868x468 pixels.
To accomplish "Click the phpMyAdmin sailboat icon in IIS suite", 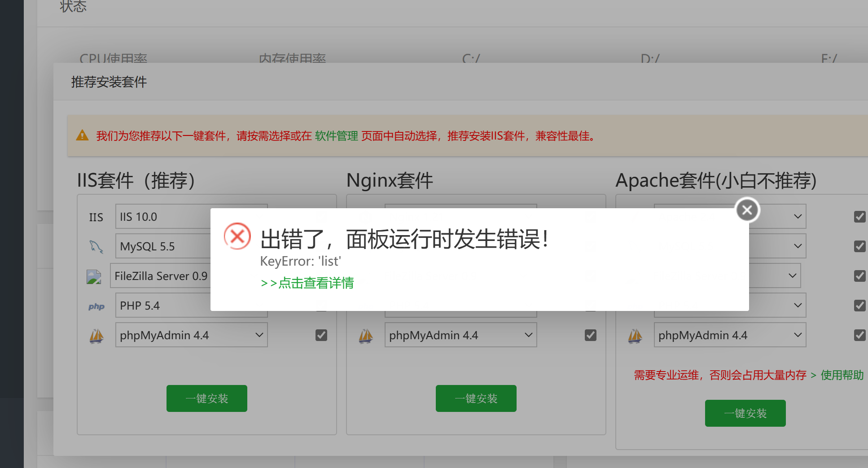I will [x=96, y=336].
